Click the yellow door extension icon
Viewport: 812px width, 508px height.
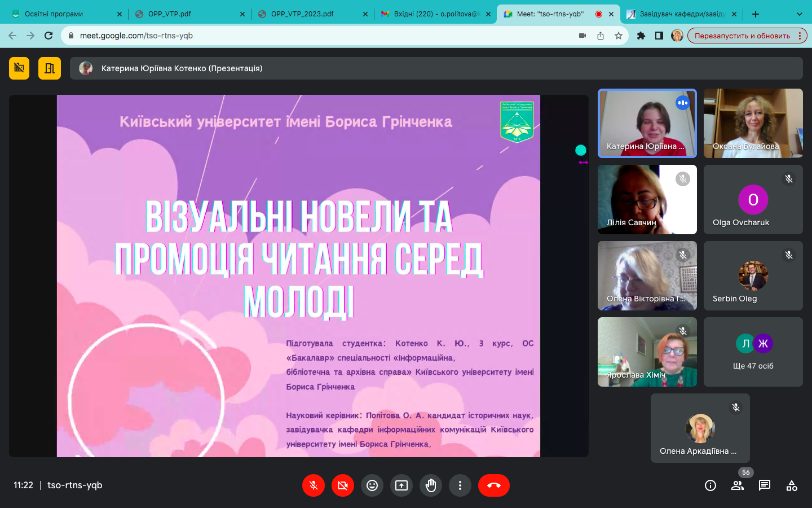click(50, 68)
